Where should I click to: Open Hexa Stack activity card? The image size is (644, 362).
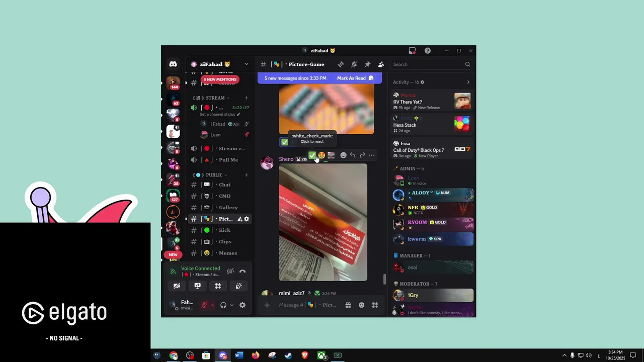(432, 124)
